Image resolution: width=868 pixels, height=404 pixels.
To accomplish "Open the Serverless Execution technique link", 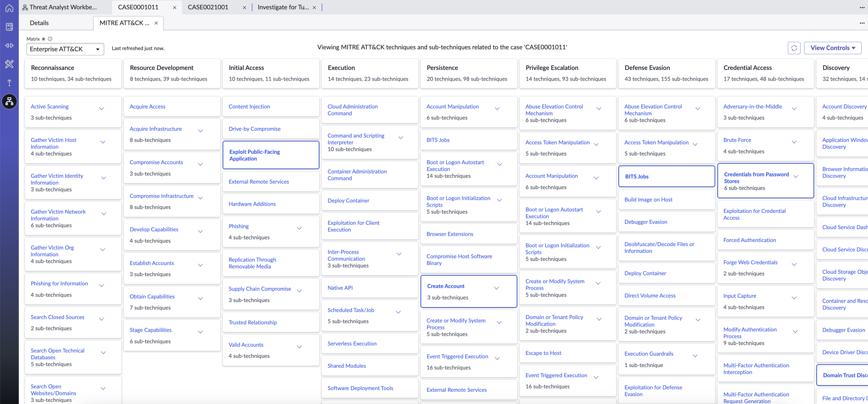I will coord(352,344).
